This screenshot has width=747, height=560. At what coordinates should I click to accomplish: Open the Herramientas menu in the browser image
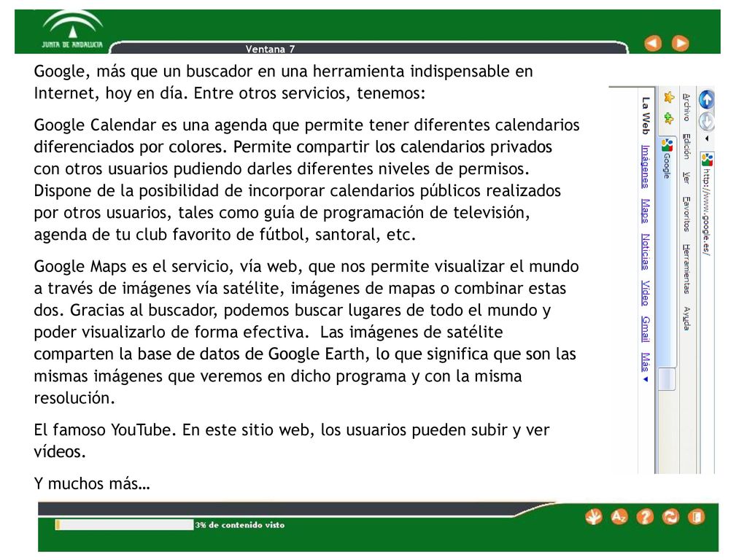click(x=686, y=268)
